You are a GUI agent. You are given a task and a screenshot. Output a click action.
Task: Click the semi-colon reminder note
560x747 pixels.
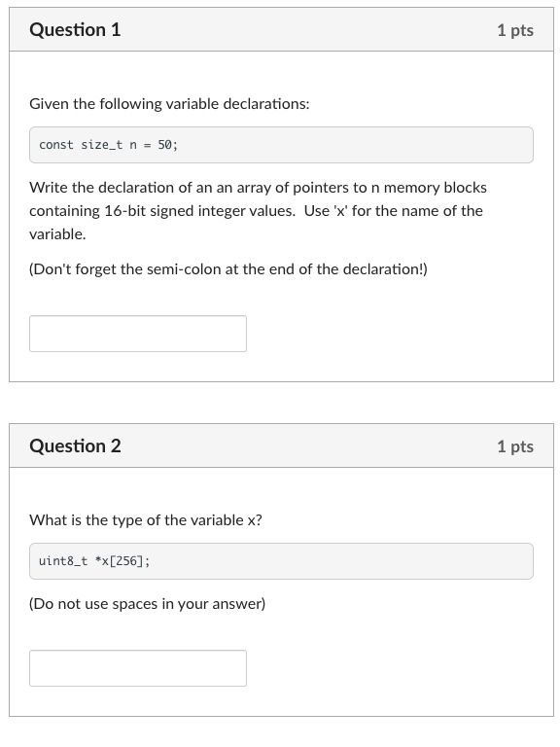click(228, 269)
